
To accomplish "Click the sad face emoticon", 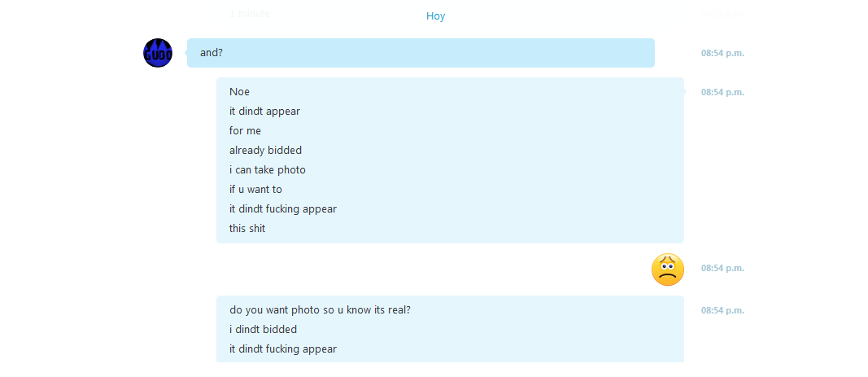I will [x=668, y=270].
